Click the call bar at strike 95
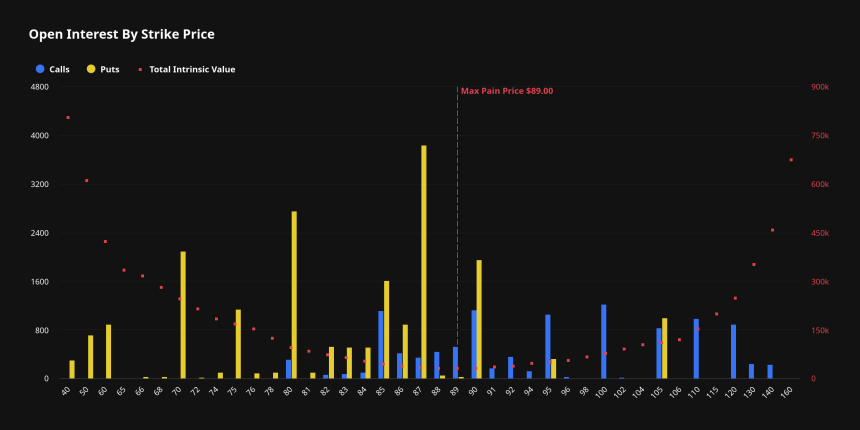The width and height of the screenshot is (860, 430). point(548,346)
